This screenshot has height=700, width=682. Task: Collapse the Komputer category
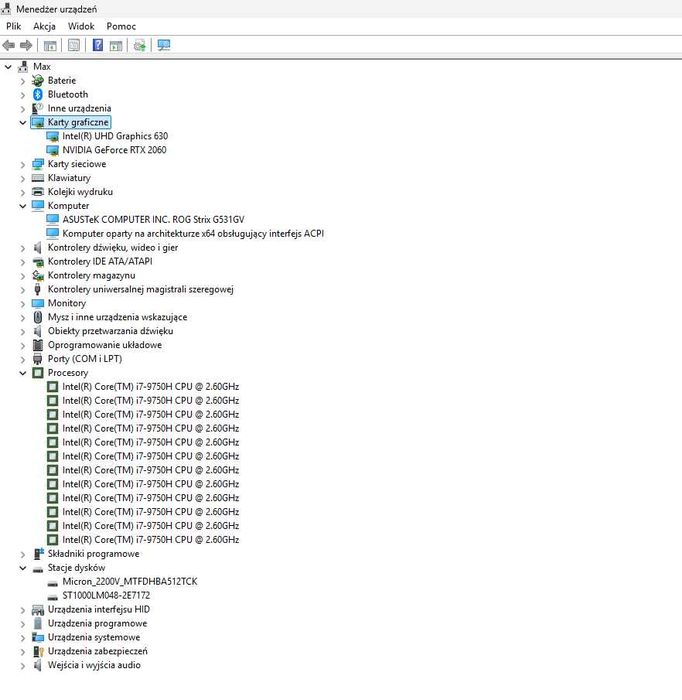(23, 206)
